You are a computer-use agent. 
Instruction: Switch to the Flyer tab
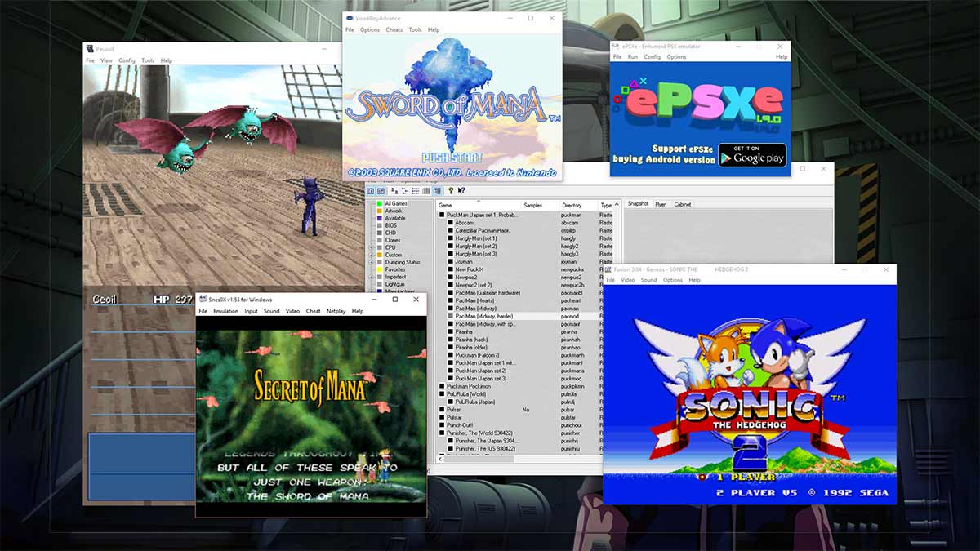(x=660, y=204)
